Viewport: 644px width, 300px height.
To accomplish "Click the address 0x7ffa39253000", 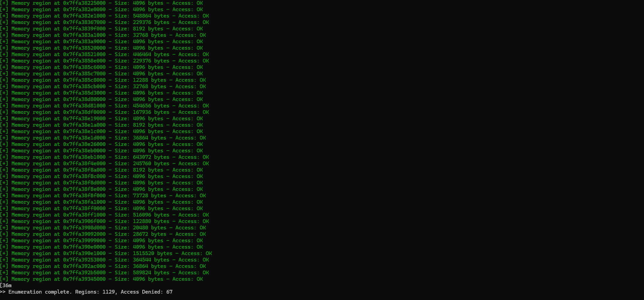I will (x=84, y=260).
